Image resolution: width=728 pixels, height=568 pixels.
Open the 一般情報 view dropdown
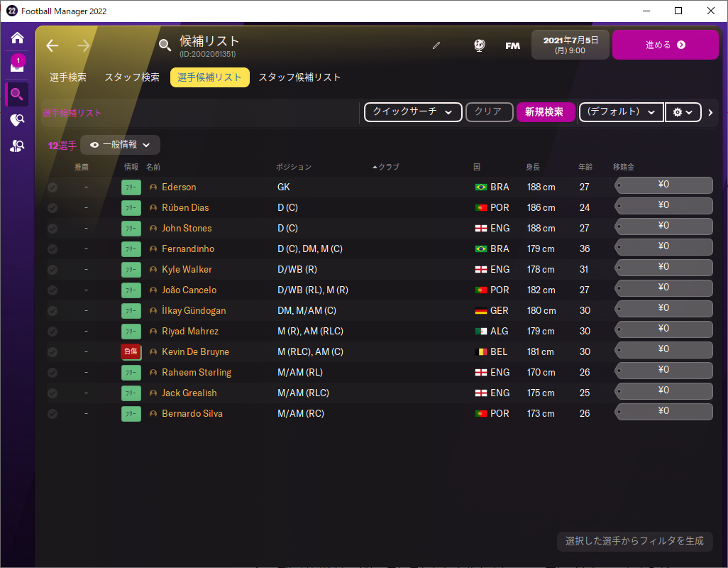(x=120, y=145)
